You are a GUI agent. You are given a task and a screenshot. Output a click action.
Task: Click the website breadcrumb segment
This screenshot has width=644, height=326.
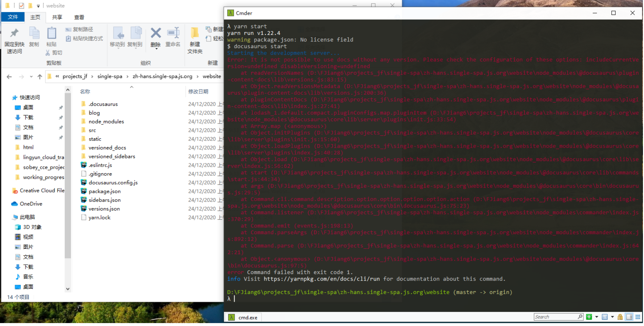coord(212,77)
